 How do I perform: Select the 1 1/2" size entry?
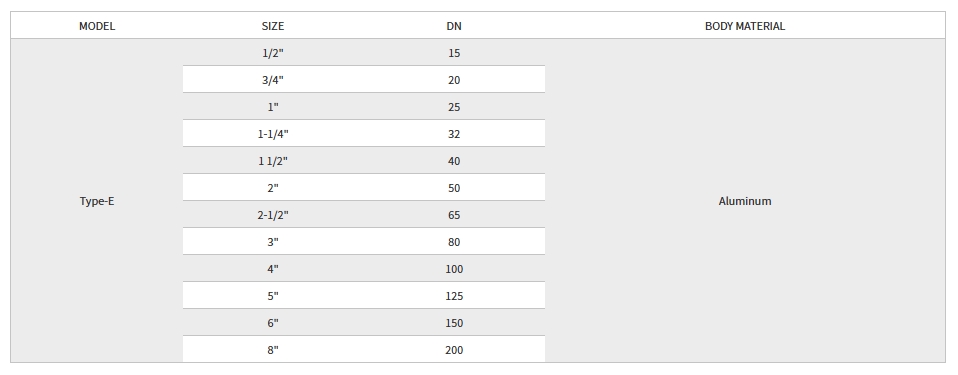272,161
